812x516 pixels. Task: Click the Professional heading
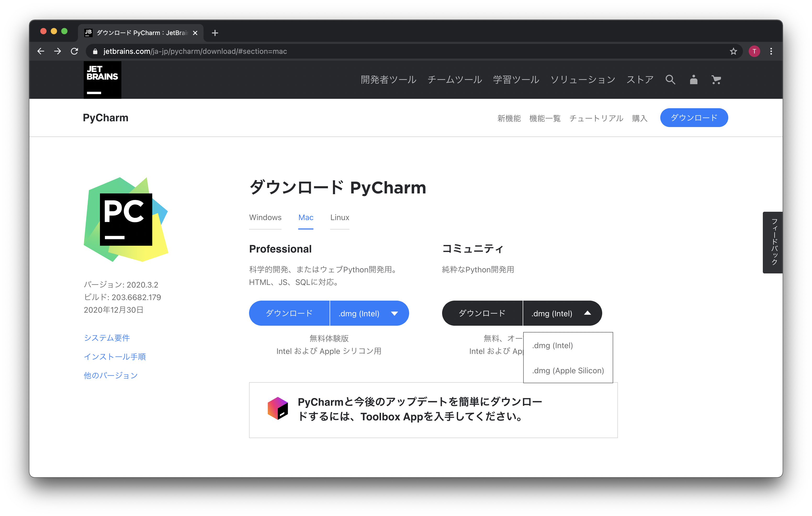[x=280, y=249]
